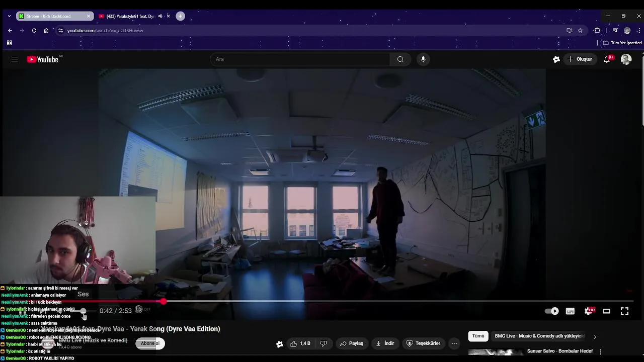This screenshot has width=644, height=362.
Task: Click the install/cast icon in address bar
Action: click(569, 31)
